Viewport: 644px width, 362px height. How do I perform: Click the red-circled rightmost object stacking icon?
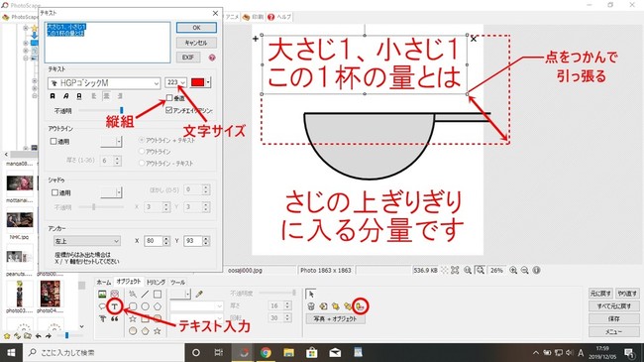point(361,306)
